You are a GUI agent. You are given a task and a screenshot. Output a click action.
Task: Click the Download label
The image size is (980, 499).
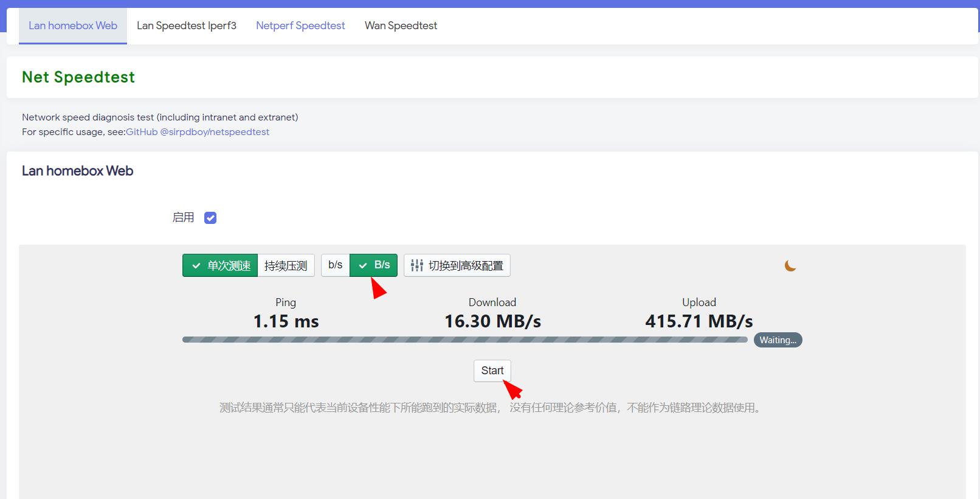tap(492, 302)
